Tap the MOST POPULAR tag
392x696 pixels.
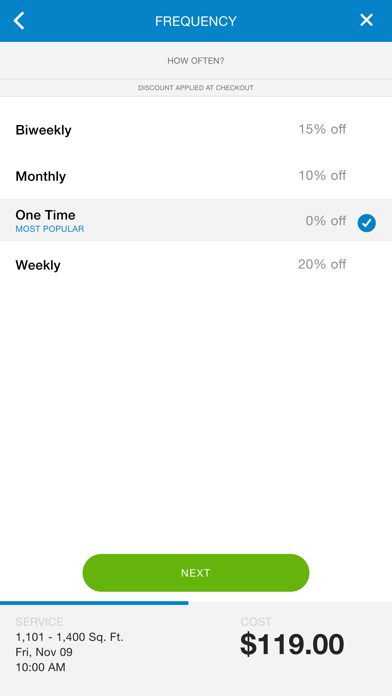pyautogui.click(x=50, y=229)
